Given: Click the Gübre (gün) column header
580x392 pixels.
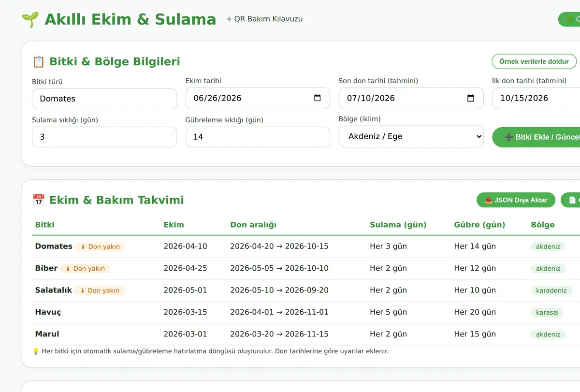Looking at the screenshot, I should [479, 225].
